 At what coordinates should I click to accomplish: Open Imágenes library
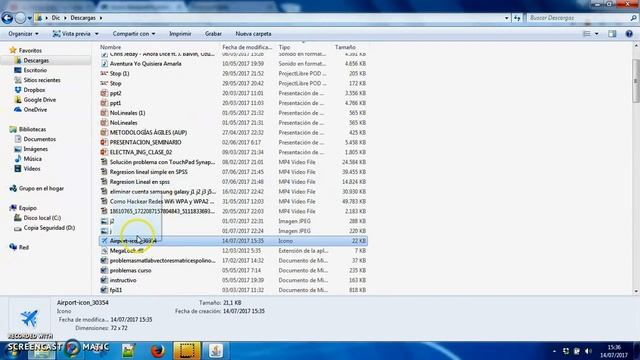point(36,149)
